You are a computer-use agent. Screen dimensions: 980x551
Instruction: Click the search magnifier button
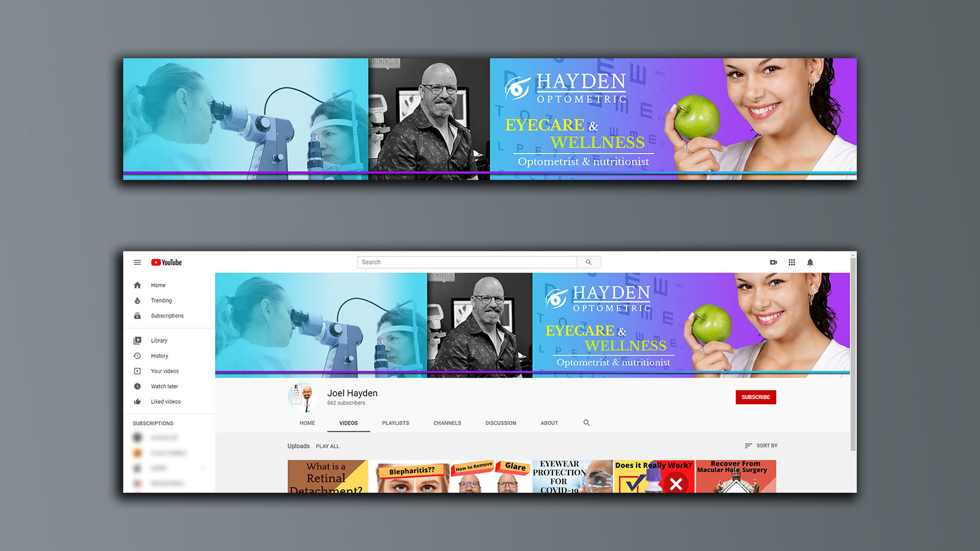(589, 262)
